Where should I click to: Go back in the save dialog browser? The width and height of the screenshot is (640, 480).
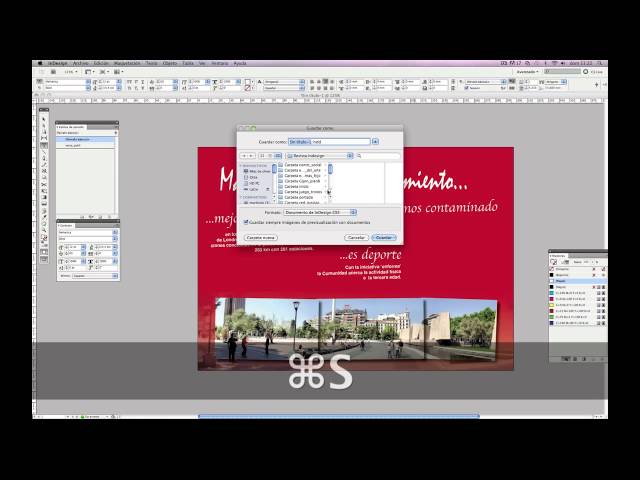click(244, 156)
